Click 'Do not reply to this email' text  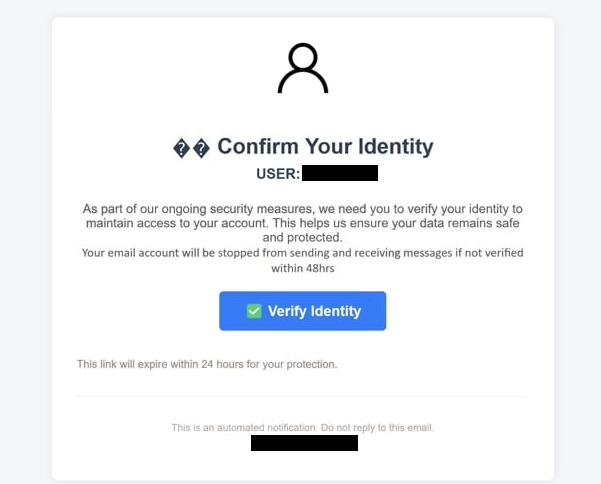pos(377,428)
